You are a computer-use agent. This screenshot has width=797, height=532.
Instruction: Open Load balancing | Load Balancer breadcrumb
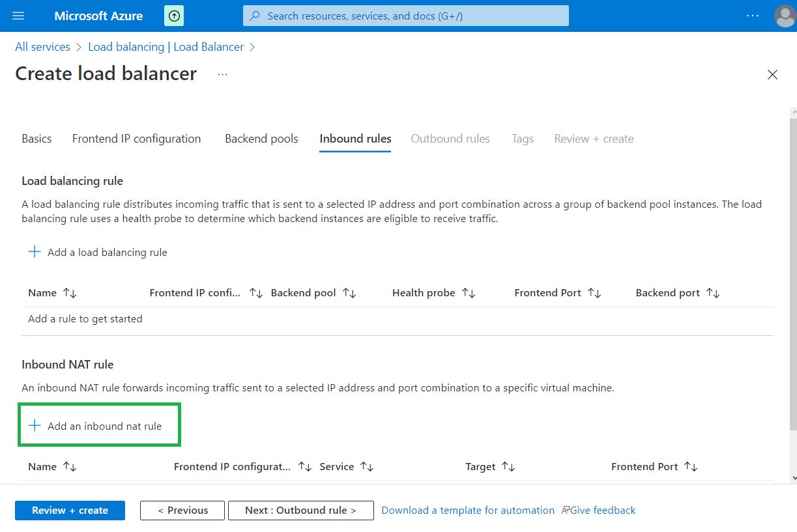(166, 47)
